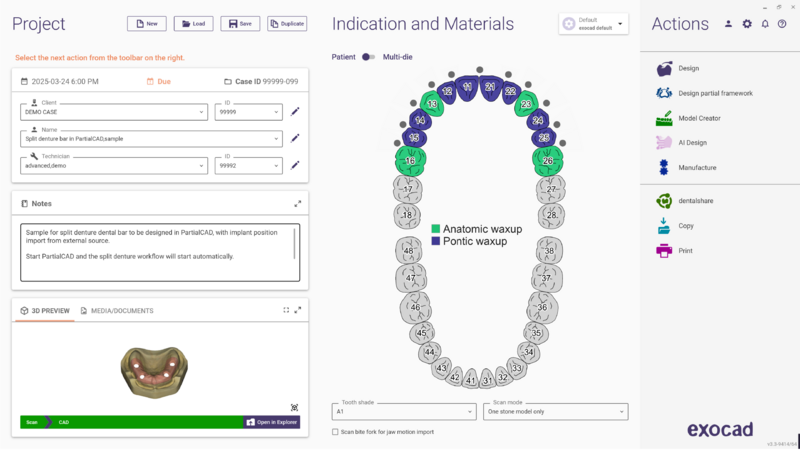Open the Default exocad preset dropdown

[x=593, y=24]
